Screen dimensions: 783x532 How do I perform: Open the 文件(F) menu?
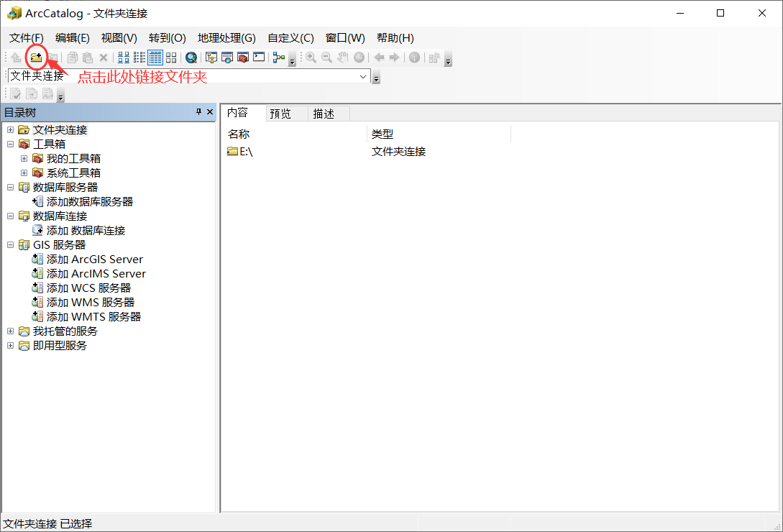[27, 38]
